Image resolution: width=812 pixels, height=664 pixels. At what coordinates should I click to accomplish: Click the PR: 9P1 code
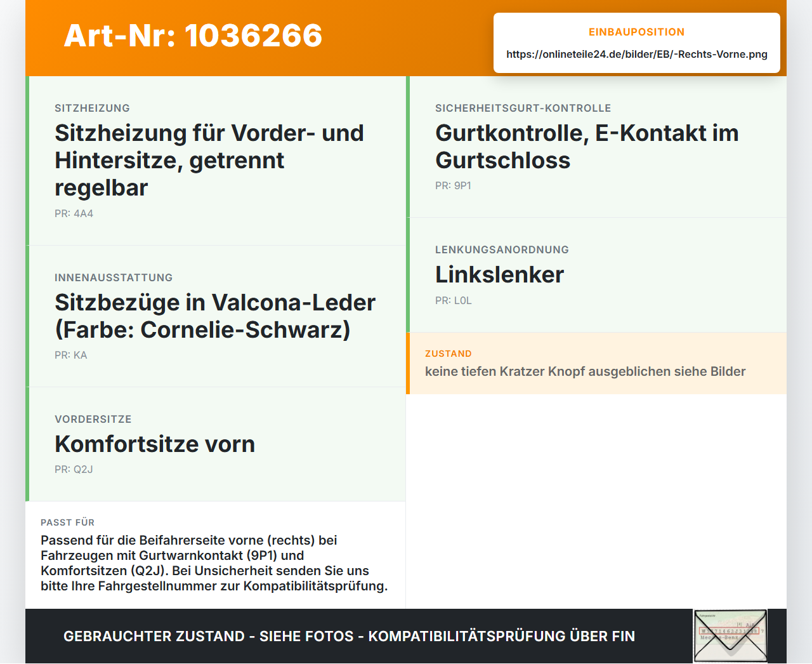pos(453,186)
